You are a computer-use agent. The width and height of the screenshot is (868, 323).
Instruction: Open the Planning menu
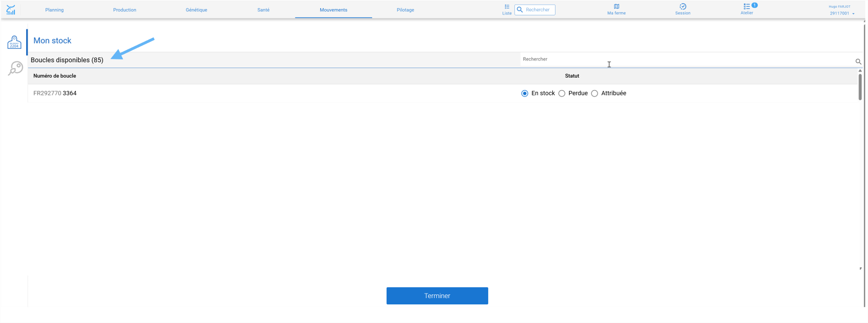pos(55,10)
